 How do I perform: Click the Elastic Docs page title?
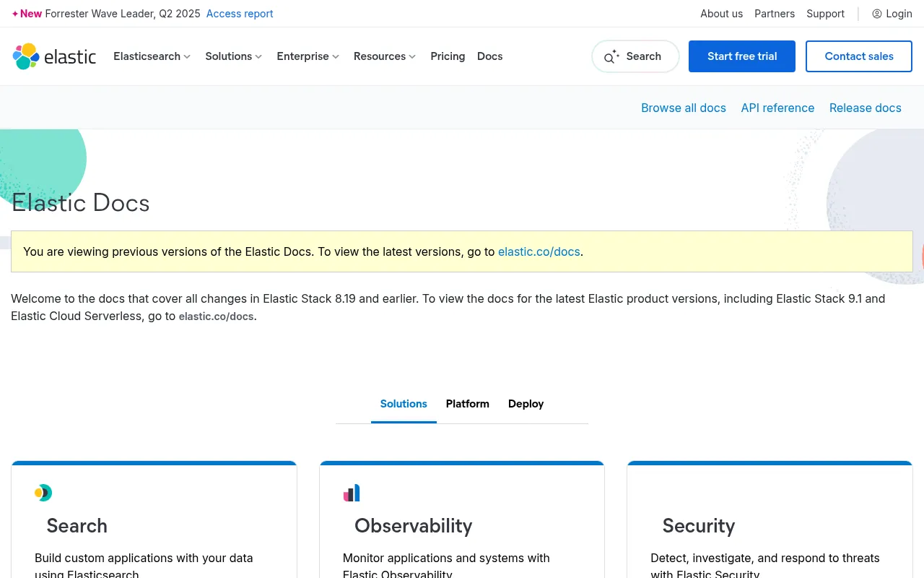pyautogui.click(x=81, y=203)
